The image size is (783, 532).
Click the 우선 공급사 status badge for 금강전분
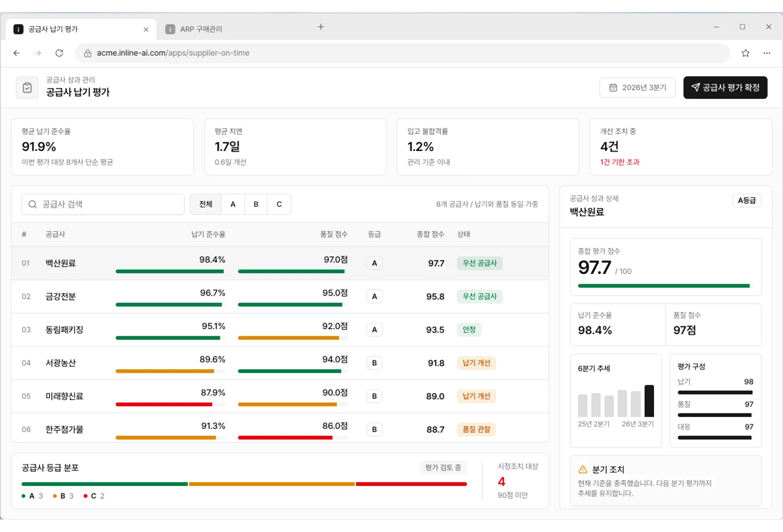coord(480,297)
